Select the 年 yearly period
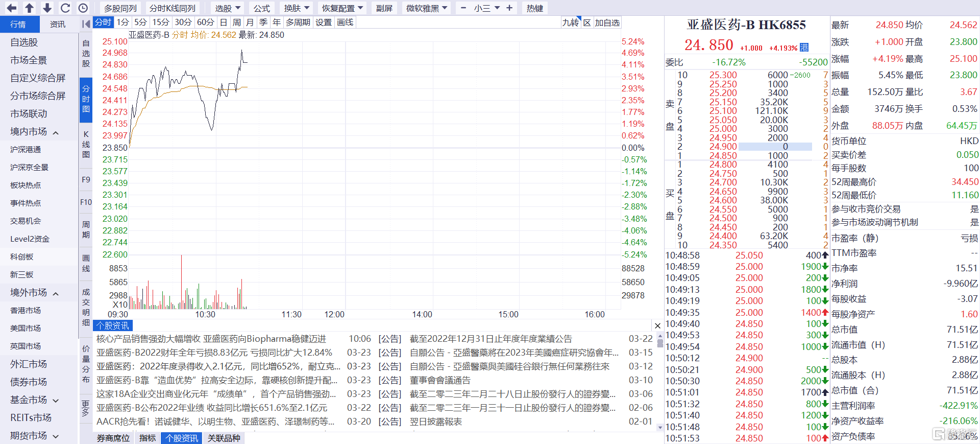Viewport: 980px width, 444px height. (x=277, y=22)
